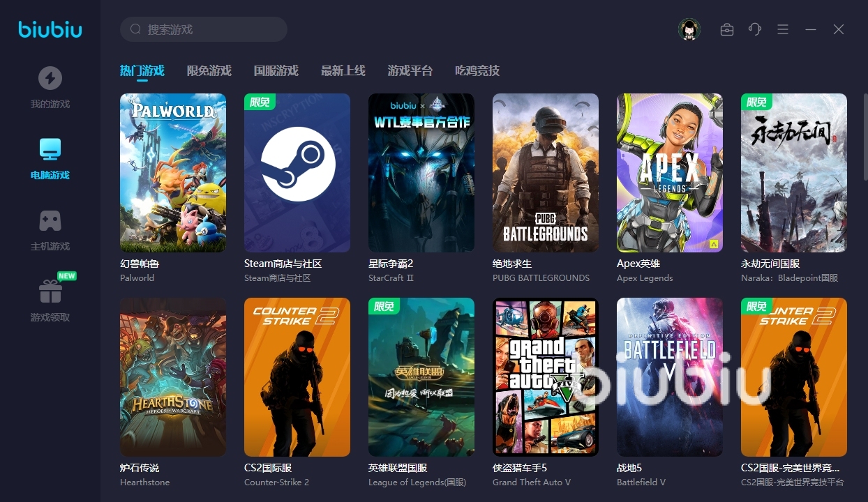868x502 pixels.
Task: Click the 侠盗猎车手5 title text
Action: [x=520, y=468]
